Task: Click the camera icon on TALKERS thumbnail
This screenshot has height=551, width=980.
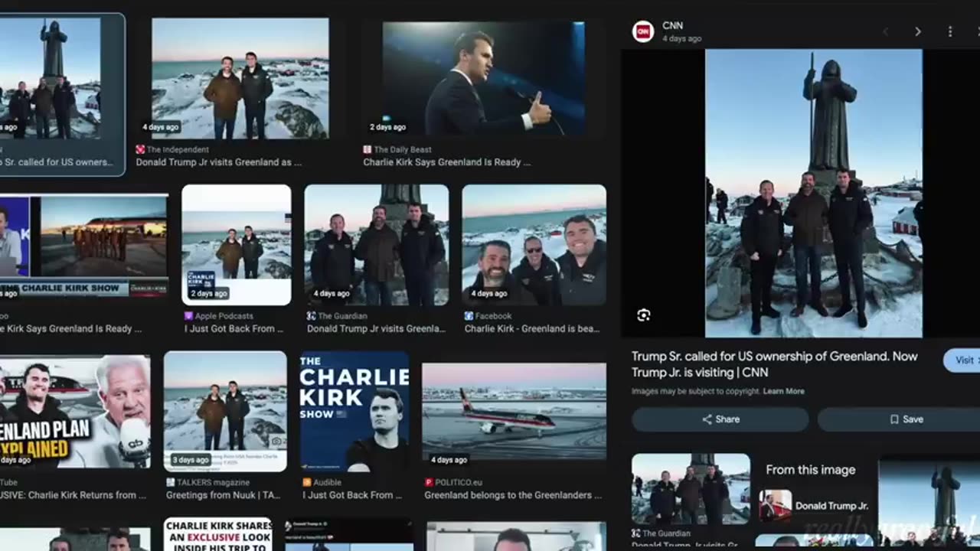Action: click(x=276, y=442)
